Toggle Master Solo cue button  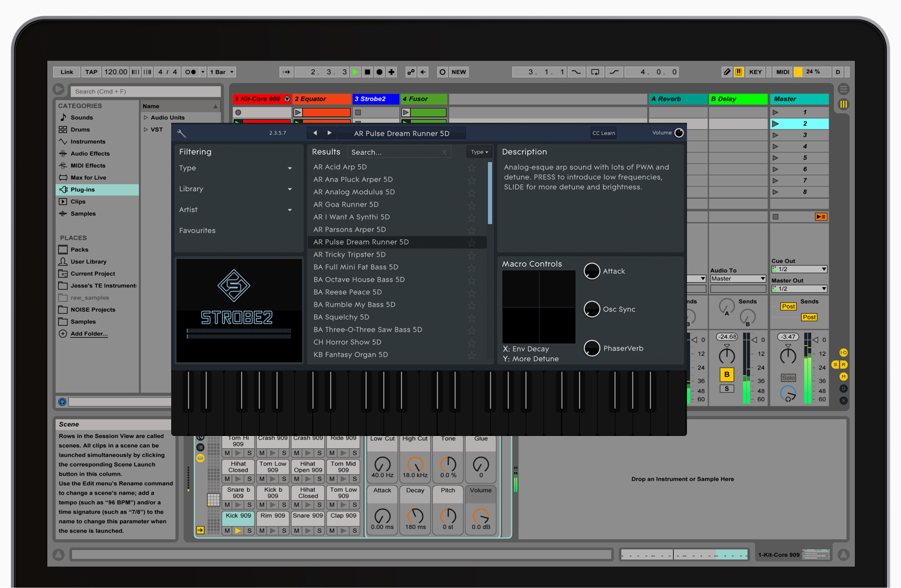tap(788, 378)
